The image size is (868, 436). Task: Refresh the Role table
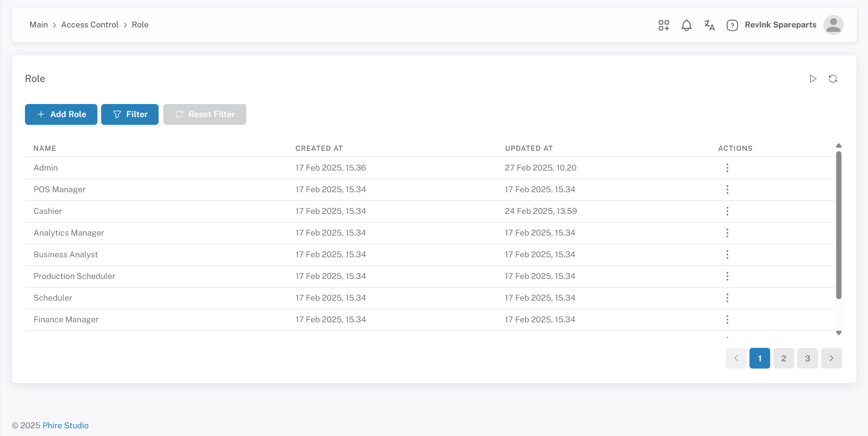(x=833, y=79)
